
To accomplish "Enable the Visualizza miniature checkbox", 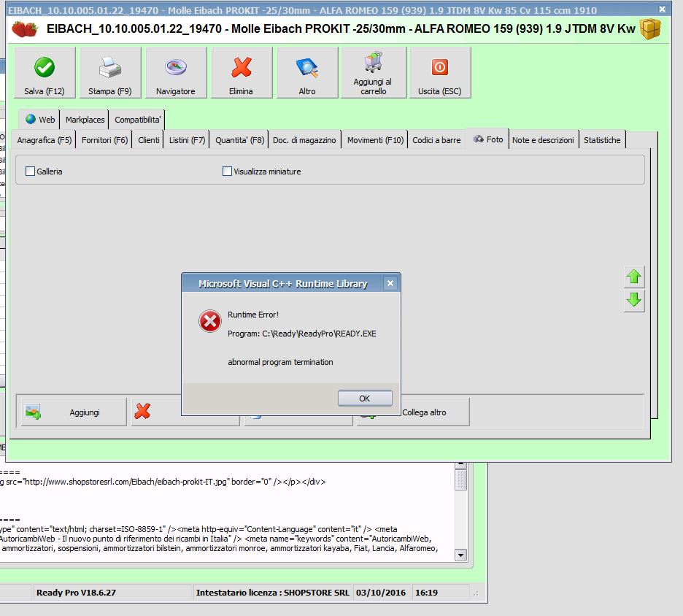I will pos(227,172).
